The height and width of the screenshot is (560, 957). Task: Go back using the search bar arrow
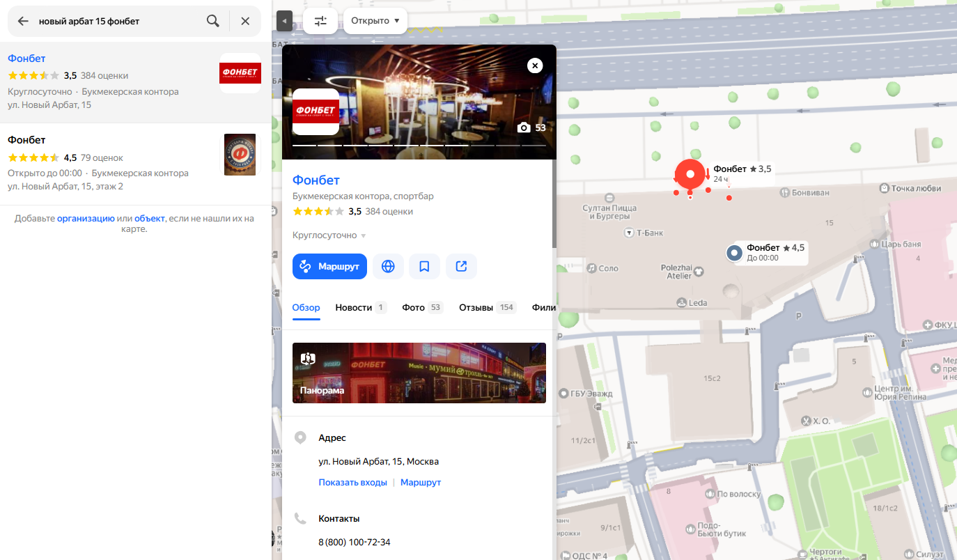pyautogui.click(x=23, y=22)
